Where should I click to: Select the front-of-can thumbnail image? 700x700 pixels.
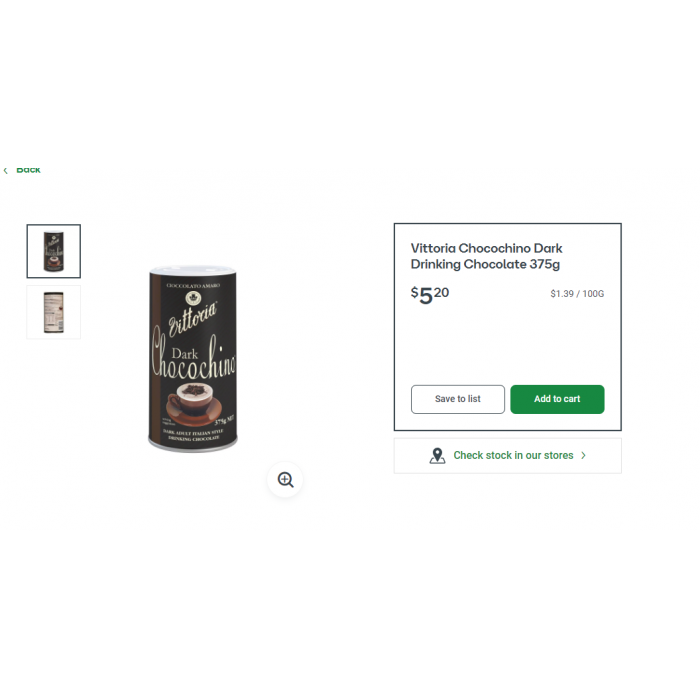54,251
